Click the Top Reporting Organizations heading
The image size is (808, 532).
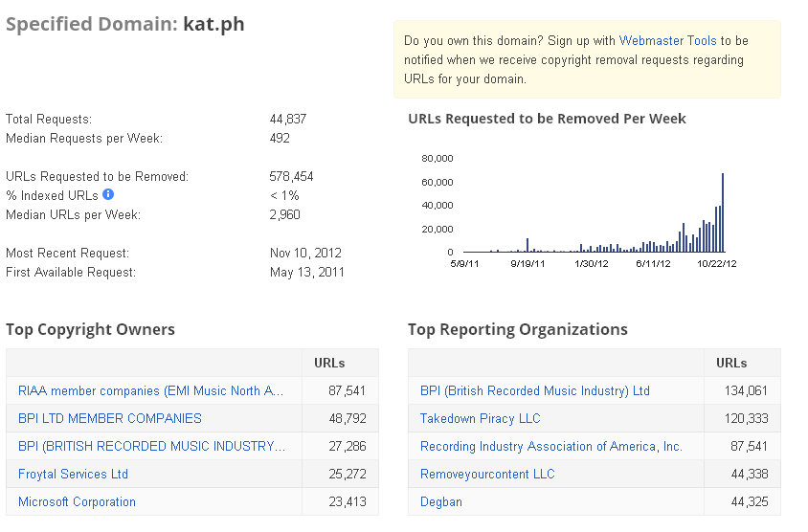[x=517, y=329]
